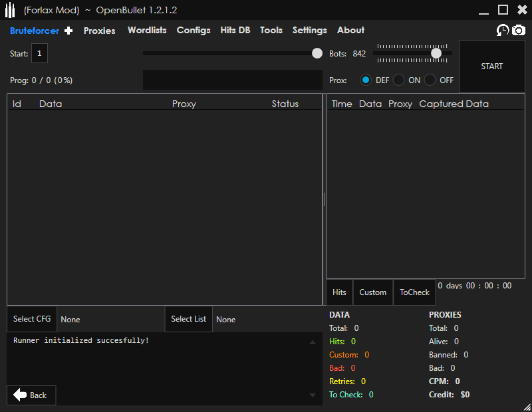The width and height of the screenshot is (532, 412).
Task: Click the Id column header
Action: pyautogui.click(x=17, y=104)
